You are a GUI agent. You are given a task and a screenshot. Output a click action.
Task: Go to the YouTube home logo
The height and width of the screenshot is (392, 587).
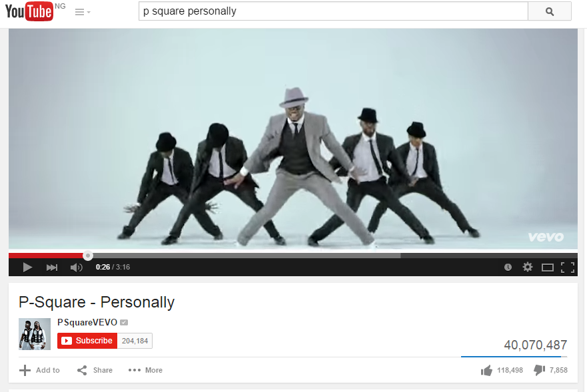coord(29,11)
